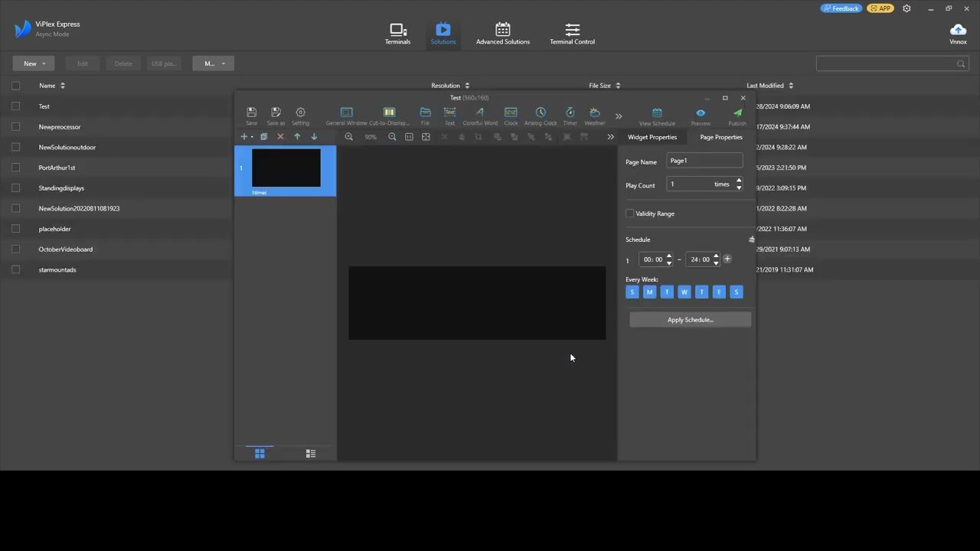Delete the selected page with red X
This screenshot has width=980, height=551.
click(x=280, y=136)
